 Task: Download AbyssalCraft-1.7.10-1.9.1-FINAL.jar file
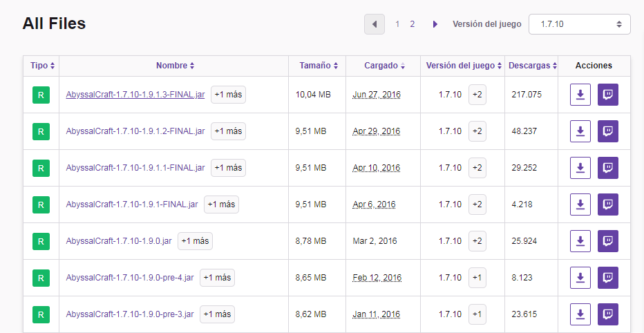click(x=580, y=204)
